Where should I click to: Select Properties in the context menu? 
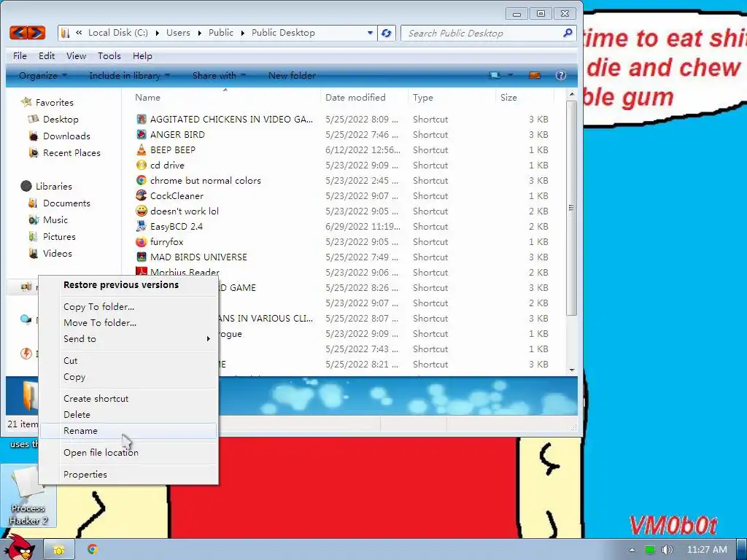tap(128, 474)
